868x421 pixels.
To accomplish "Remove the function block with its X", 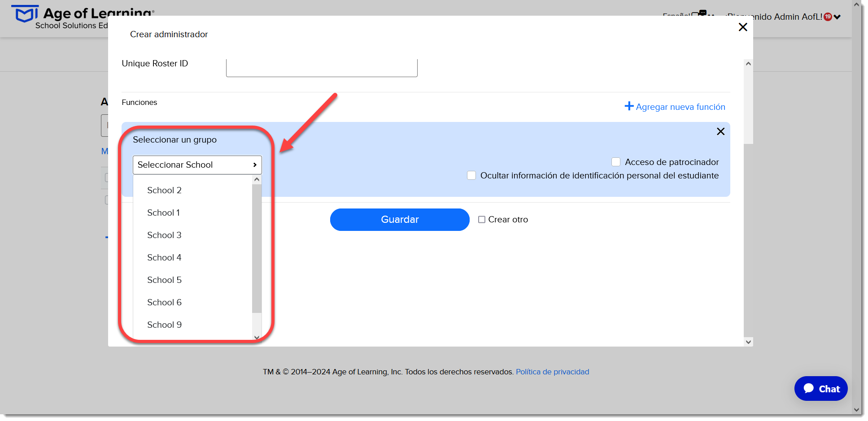I will tap(721, 131).
